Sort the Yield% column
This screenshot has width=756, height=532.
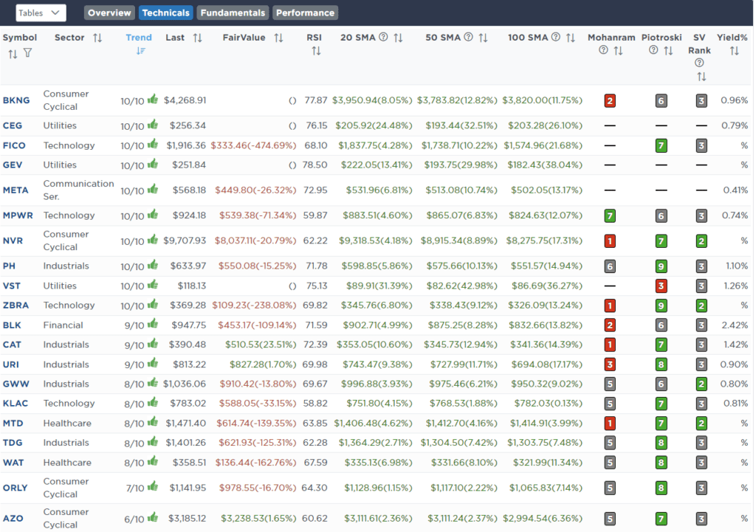tap(735, 51)
